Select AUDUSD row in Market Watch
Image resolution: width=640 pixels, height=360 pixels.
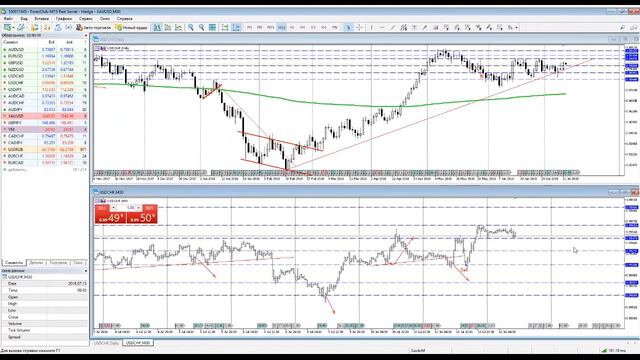click(x=44, y=49)
